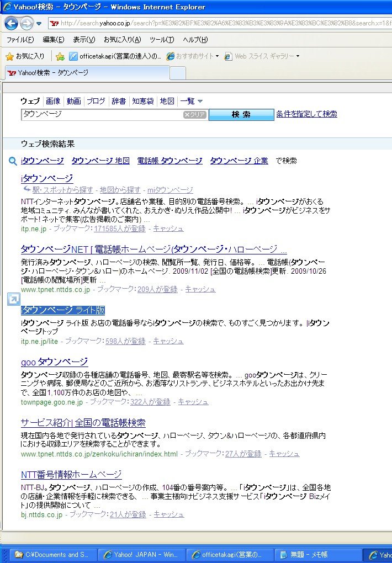Click the magnifier icon beside related searches
This screenshot has height=563, width=392.
pos(13,161)
